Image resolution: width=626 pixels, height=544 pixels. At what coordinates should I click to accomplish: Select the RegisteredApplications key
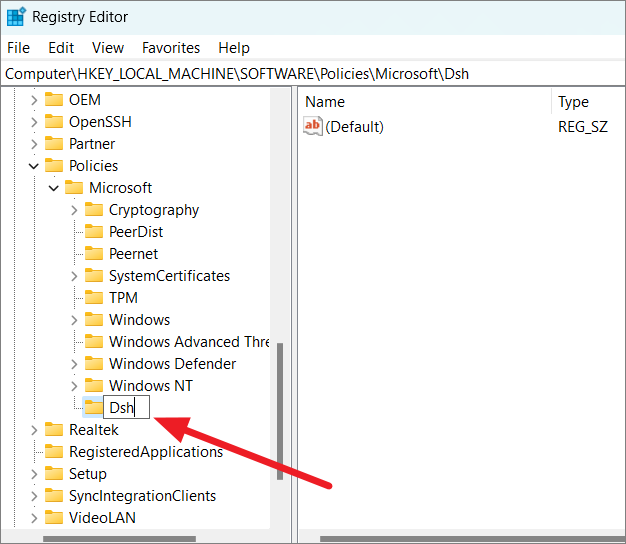(146, 452)
